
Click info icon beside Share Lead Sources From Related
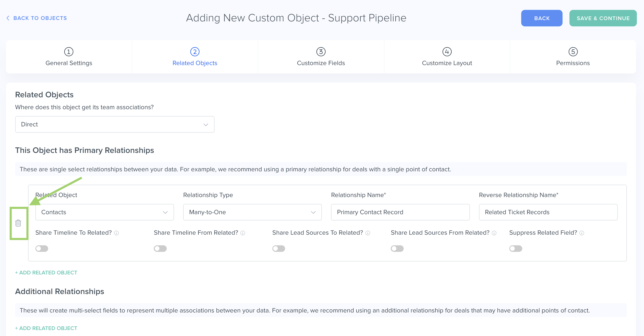[494, 233]
